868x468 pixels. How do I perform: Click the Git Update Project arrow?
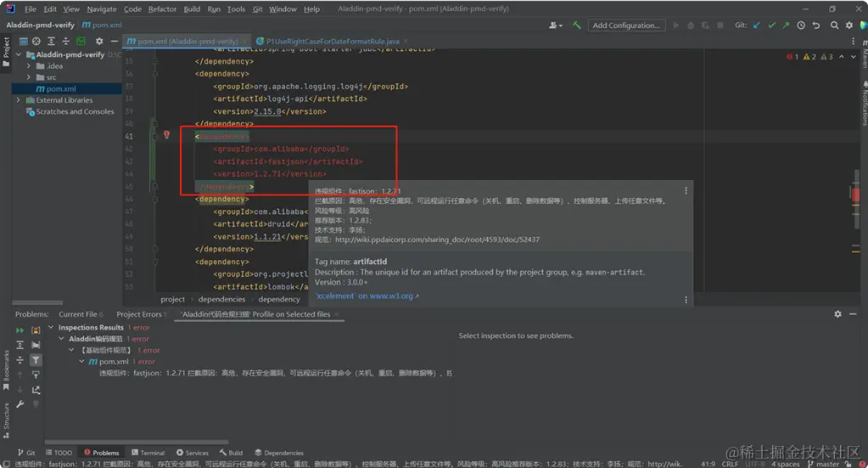[757, 25]
